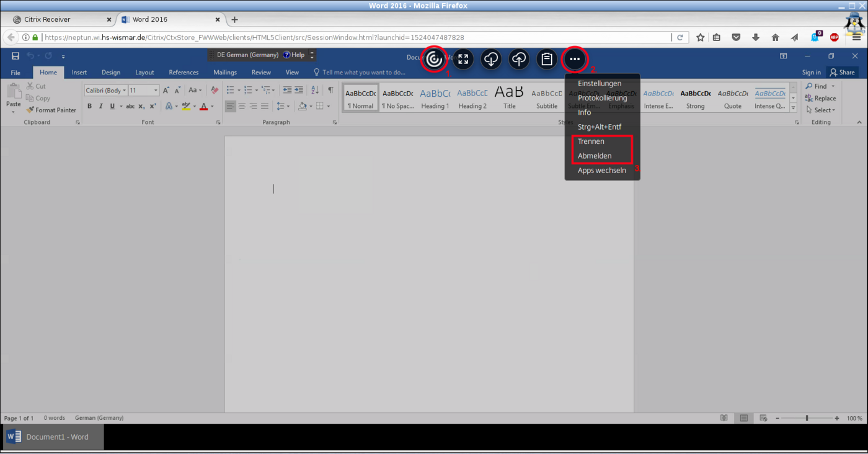Increase paragraph indent
Screen dimensions: 868x454
(299, 90)
